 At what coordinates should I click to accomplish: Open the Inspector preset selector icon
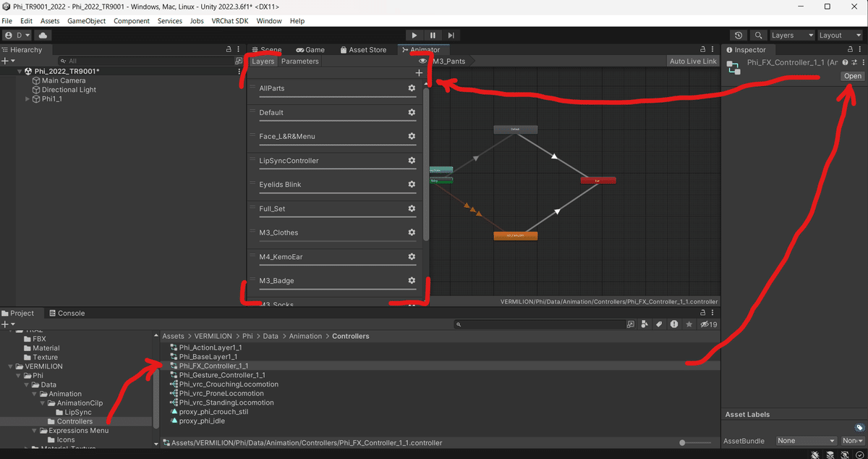pos(854,63)
